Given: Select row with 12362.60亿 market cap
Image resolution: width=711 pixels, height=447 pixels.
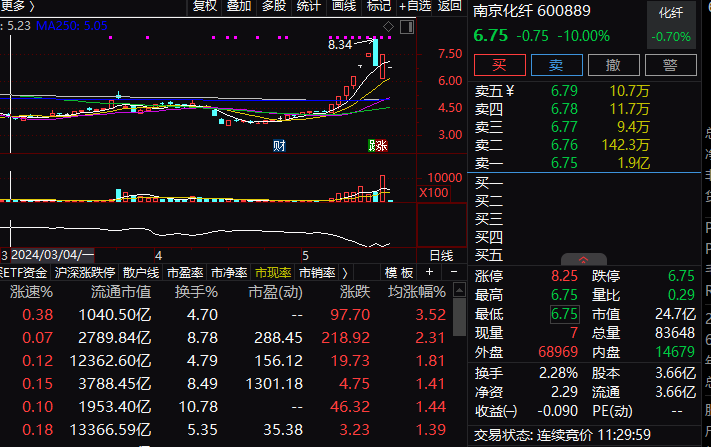Looking at the screenshot, I should click(227, 361).
